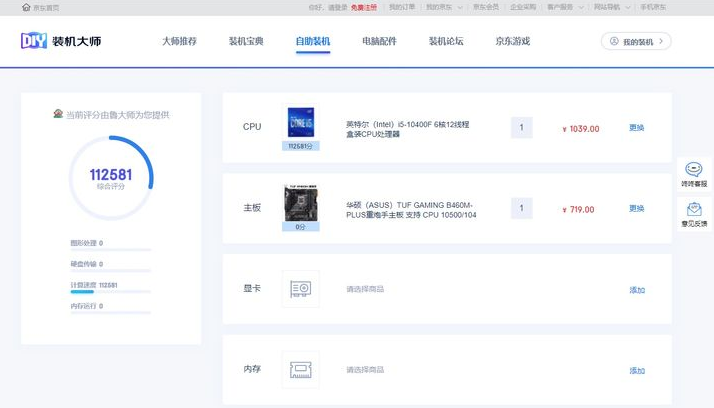Click the 显卡 placeholder graphics card icon
Image resolution: width=714 pixels, height=408 pixels.
tap(301, 289)
